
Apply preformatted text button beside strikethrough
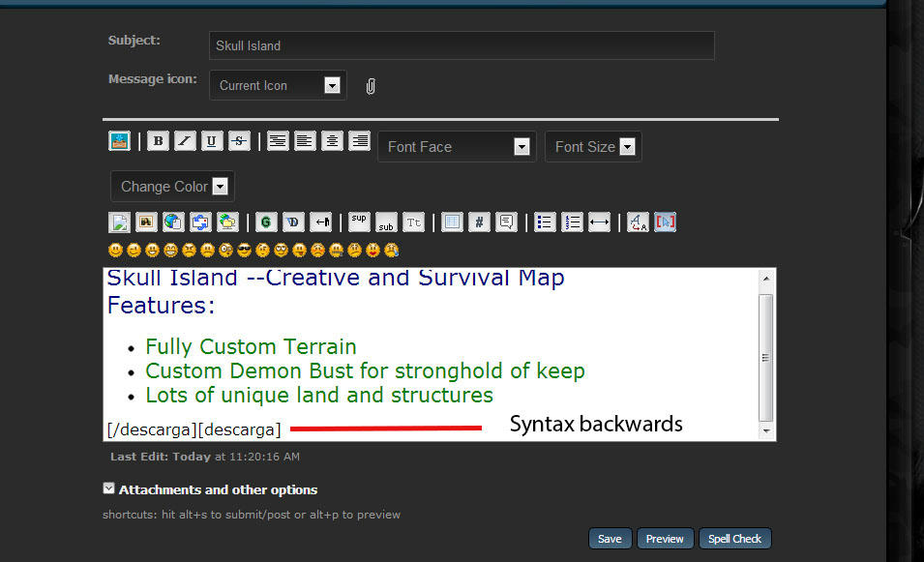(278, 141)
